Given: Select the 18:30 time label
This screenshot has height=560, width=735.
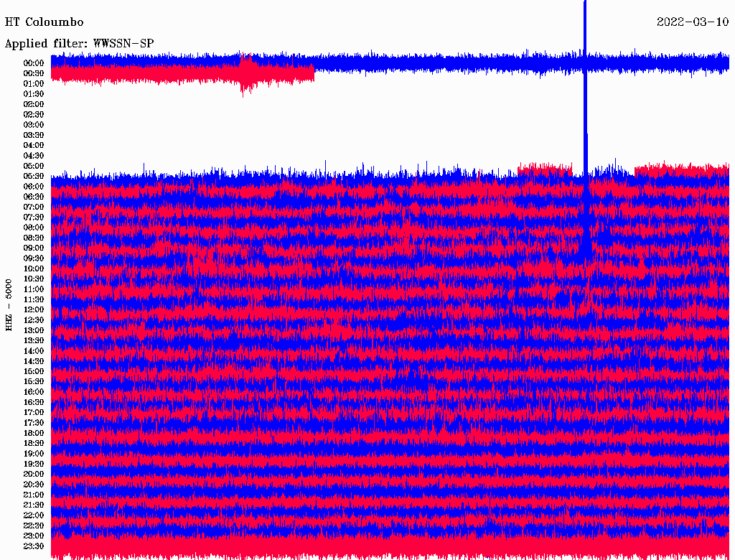Looking at the screenshot, I should click(34, 443).
